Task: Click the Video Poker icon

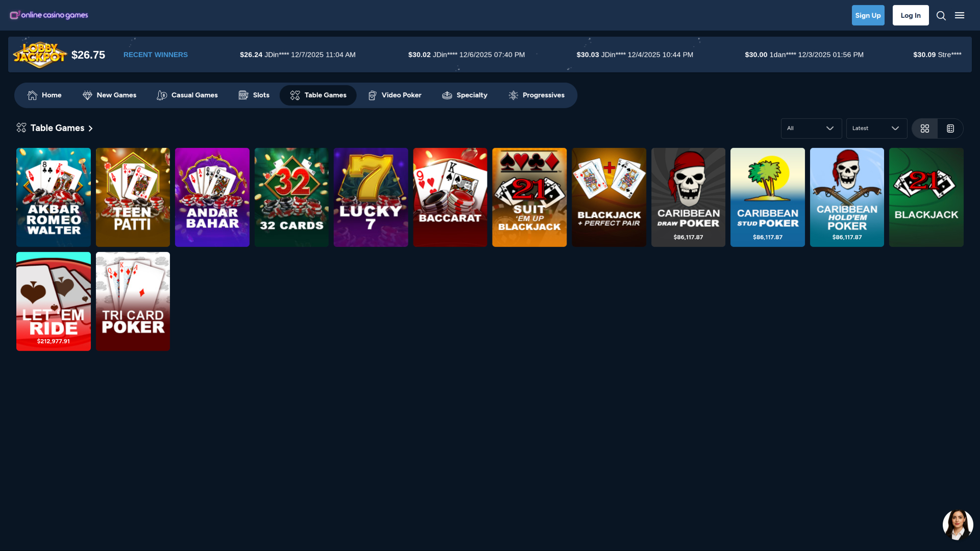Action: tap(372, 95)
